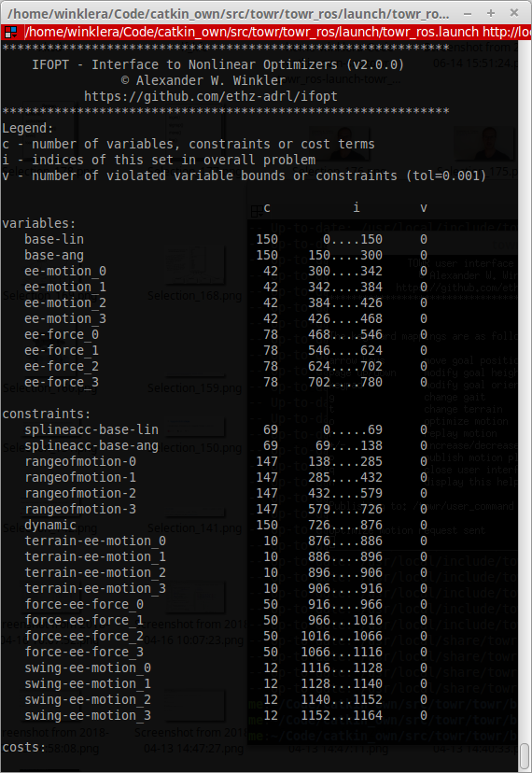Click the terminator split icon in the red title strip

pos(10,33)
